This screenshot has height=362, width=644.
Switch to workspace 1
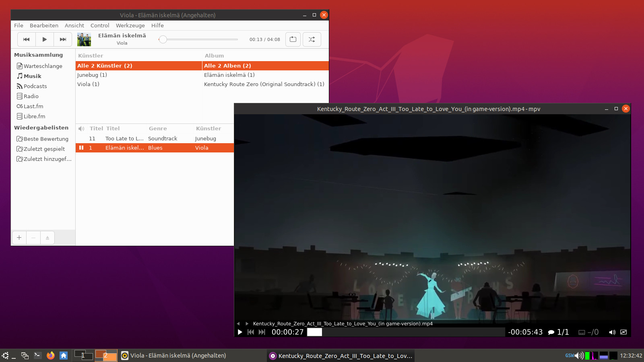point(84,355)
